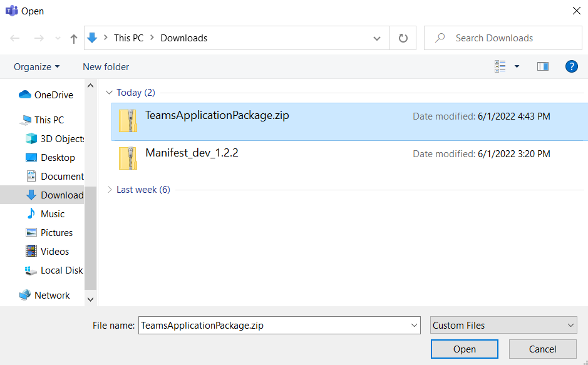Select the Music folder in sidebar
588x365 pixels.
click(53, 214)
